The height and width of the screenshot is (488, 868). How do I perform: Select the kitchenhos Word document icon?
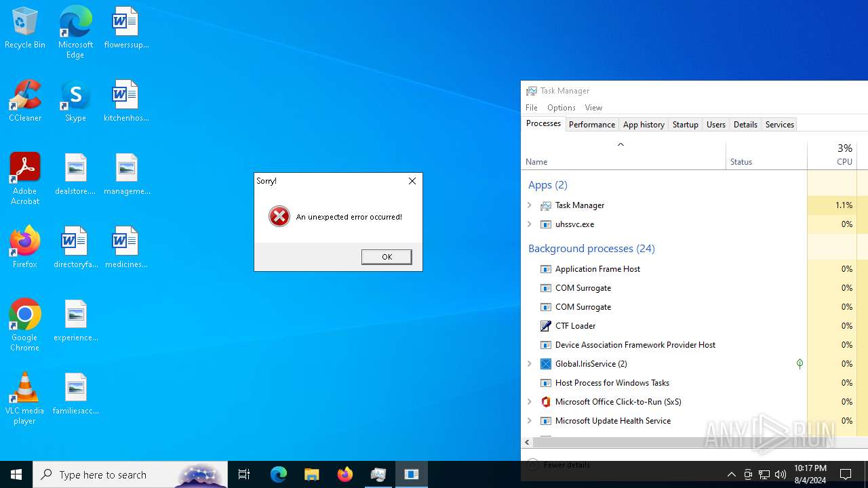pyautogui.click(x=126, y=101)
